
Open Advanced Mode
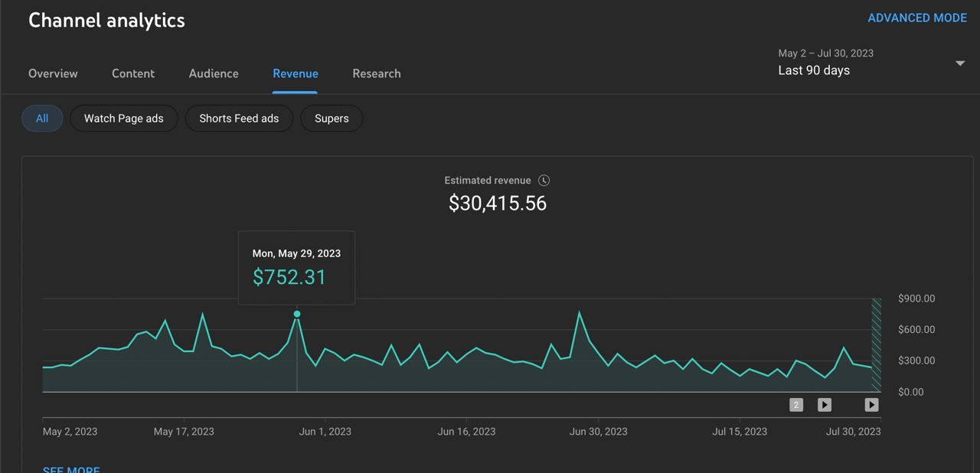click(917, 18)
